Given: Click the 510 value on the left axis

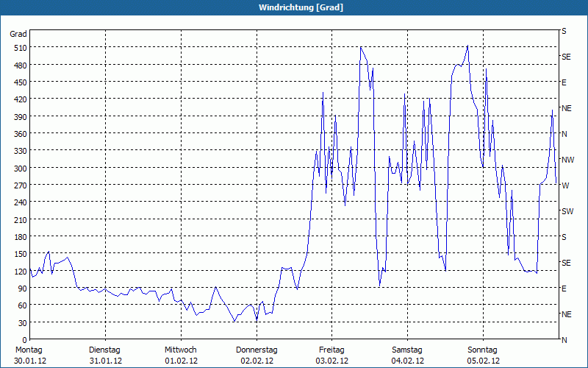Looking at the screenshot, I should click(18, 48).
